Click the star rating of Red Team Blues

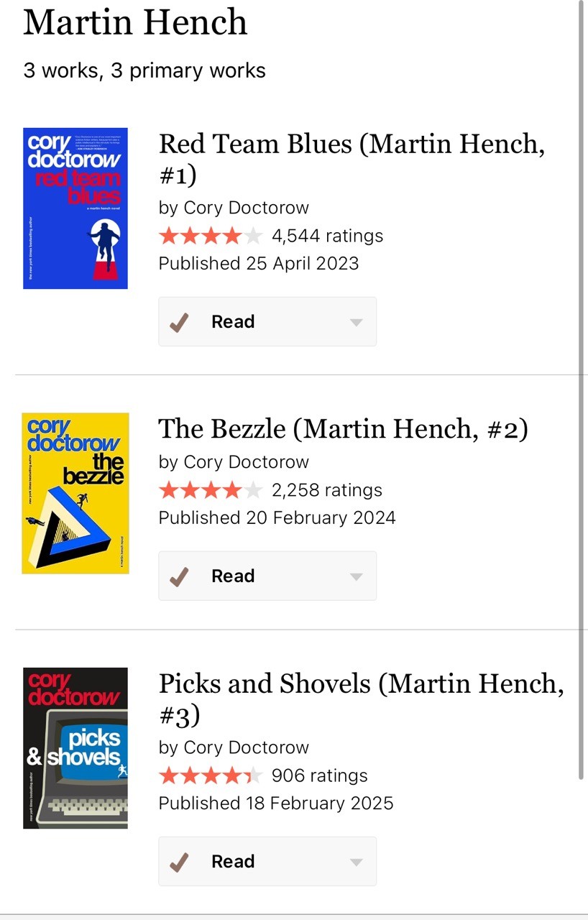coord(211,236)
